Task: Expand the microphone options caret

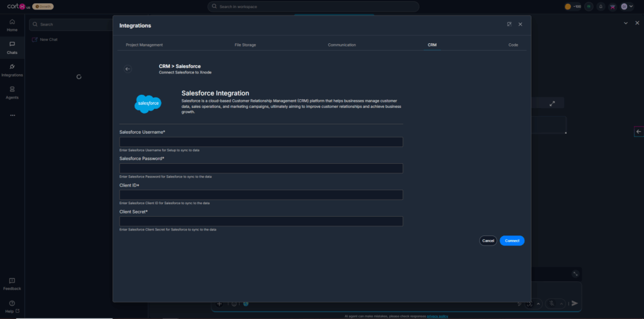Action: 562,304
